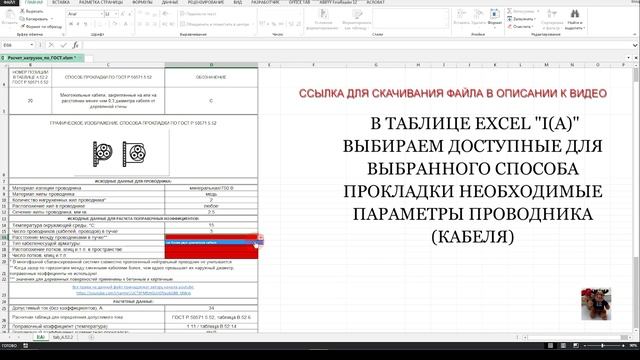Select cell with allowable current value 34
Image resolution: width=640 pixels, height=360 pixels.
point(211,308)
